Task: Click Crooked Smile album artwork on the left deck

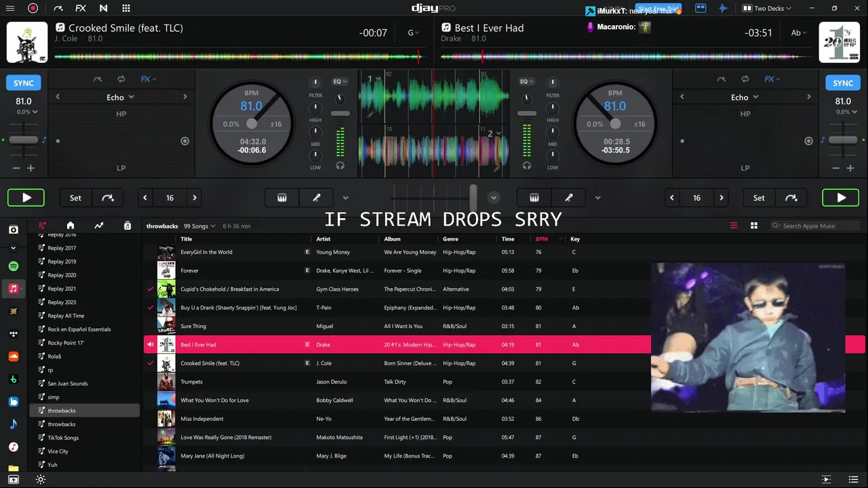Action: pyautogui.click(x=27, y=42)
